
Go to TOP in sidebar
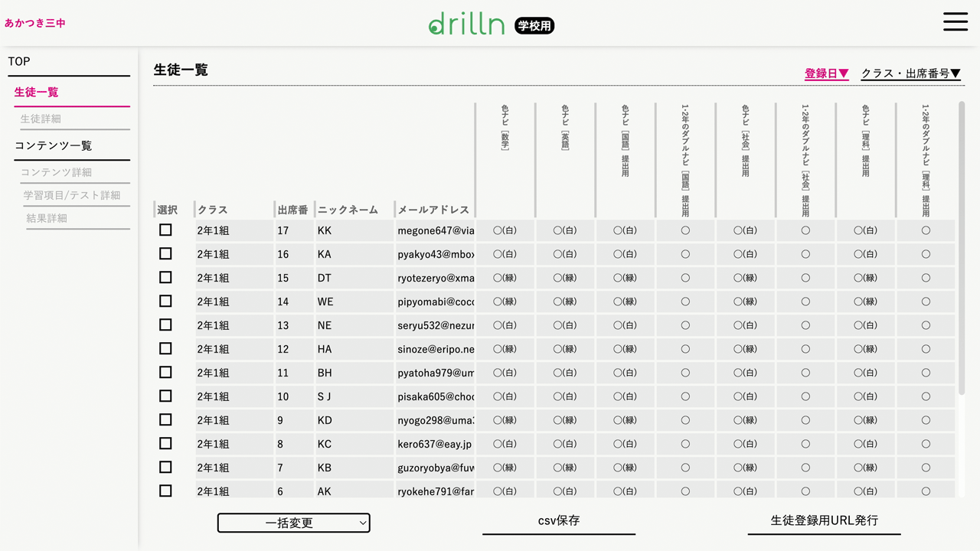(19, 61)
